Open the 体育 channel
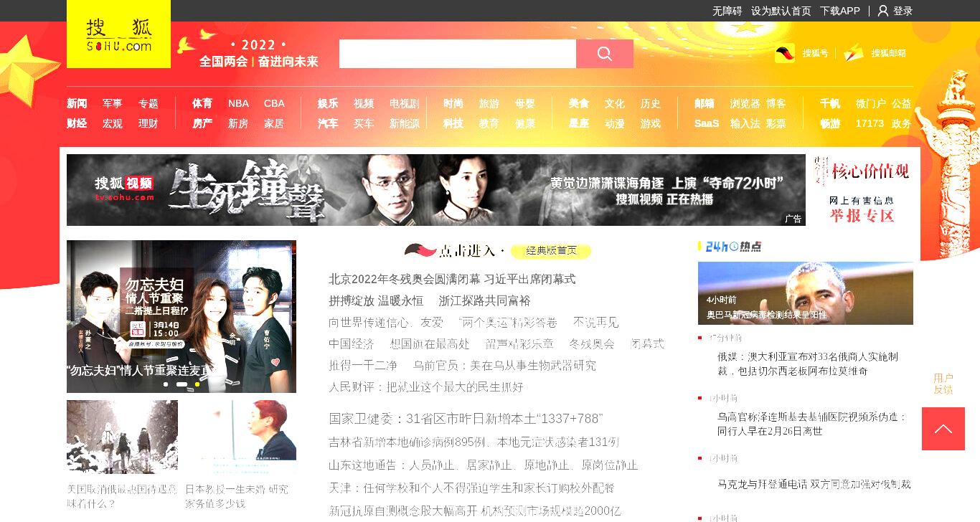The width and height of the screenshot is (980, 522). tap(202, 103)
